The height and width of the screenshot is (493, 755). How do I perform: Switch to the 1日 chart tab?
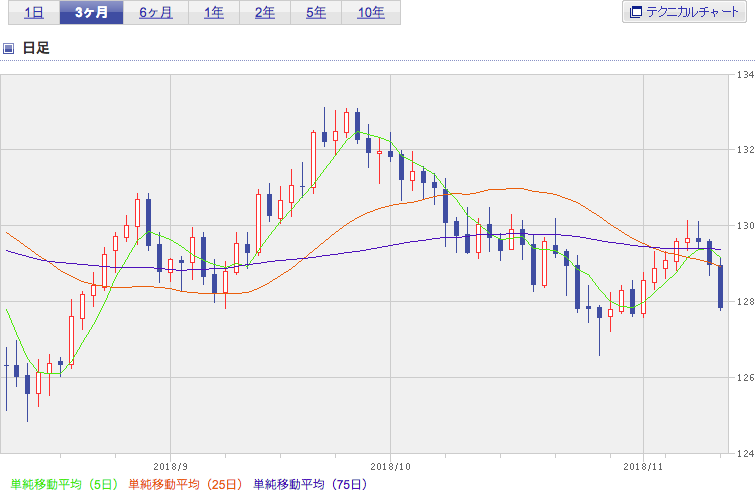34,13
